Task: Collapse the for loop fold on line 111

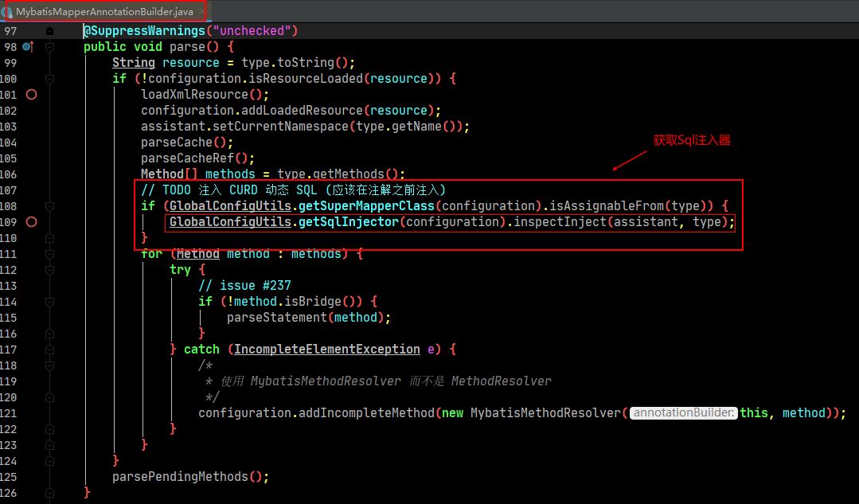Action: (x=50, y=254)
